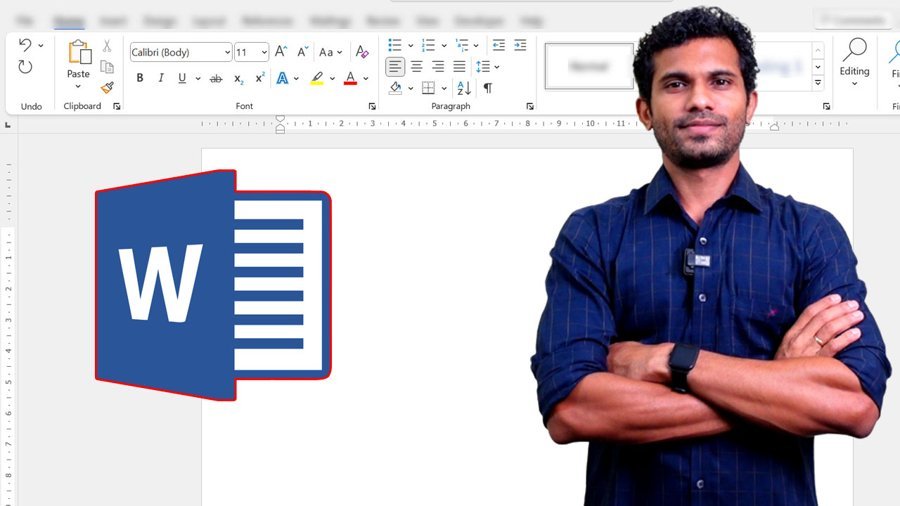This screenshot has width=900, height=506.
Task: Apply paragraph shading with paint bucket
Action: pyautogui.click(x=395, y=88)
